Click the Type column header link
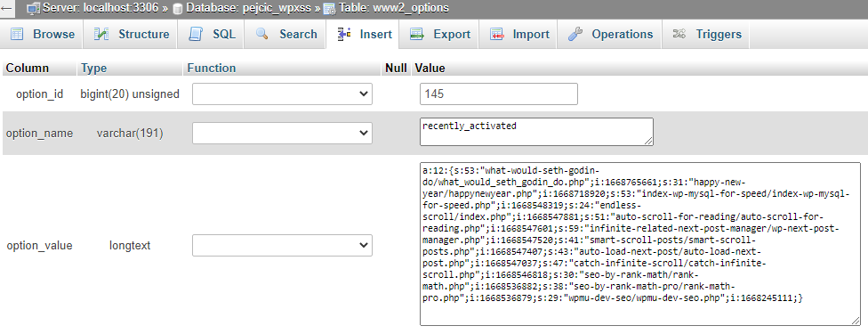The image size is (868, 334). [93, 69]
